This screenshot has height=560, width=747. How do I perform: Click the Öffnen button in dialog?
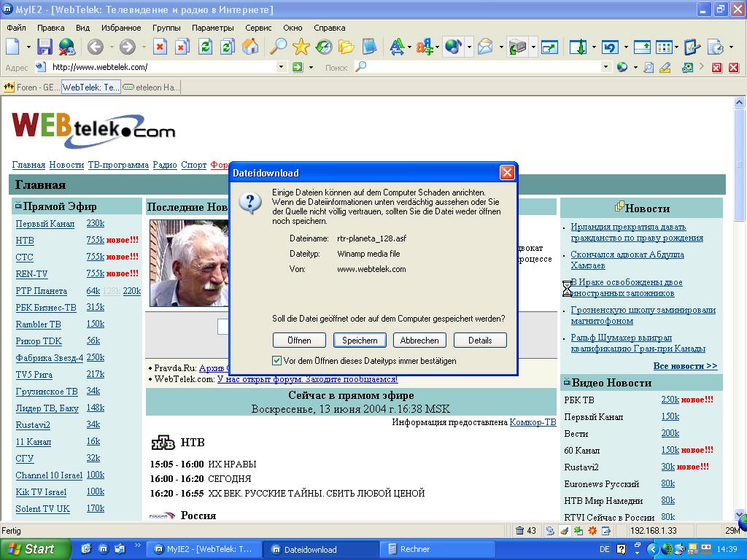299,340
